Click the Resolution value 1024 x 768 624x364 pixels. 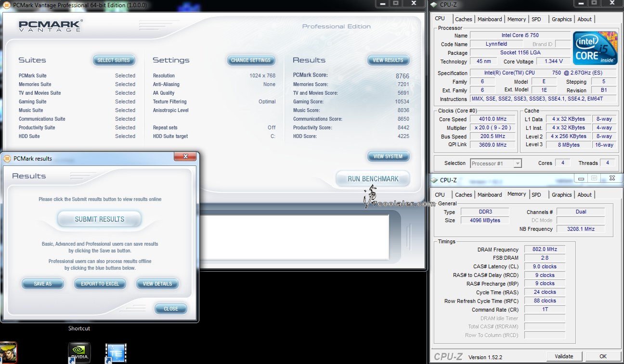point(262,75)
